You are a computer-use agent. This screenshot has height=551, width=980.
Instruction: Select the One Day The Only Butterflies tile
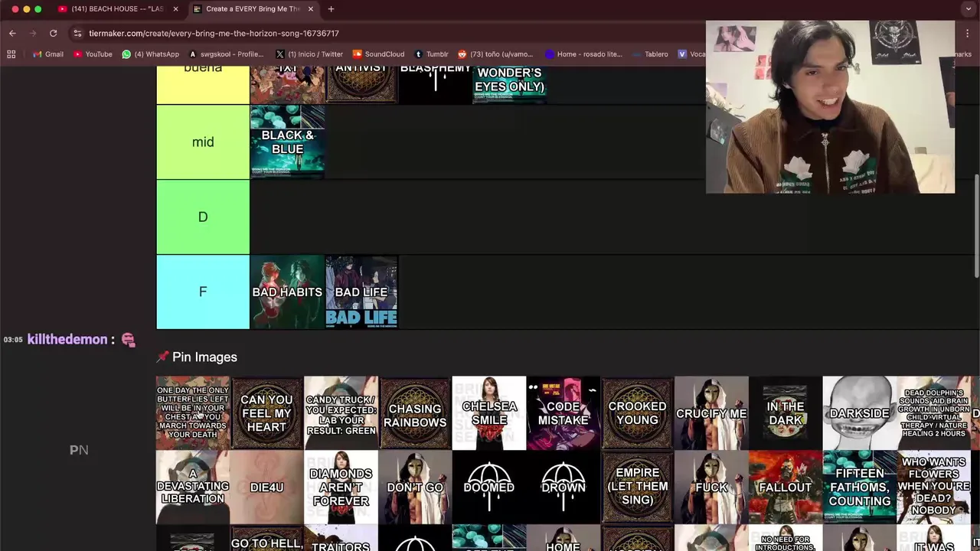[x=193, y=413]
